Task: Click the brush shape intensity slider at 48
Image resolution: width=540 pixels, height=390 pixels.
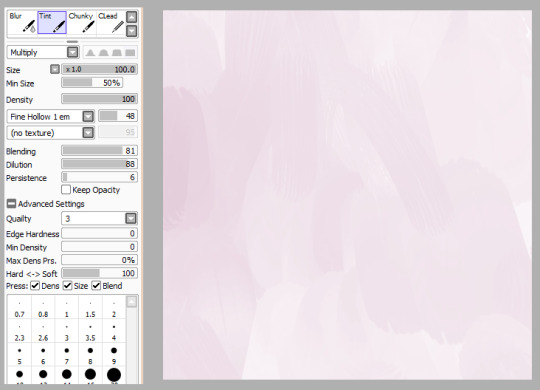Action: tap(118, 116)
